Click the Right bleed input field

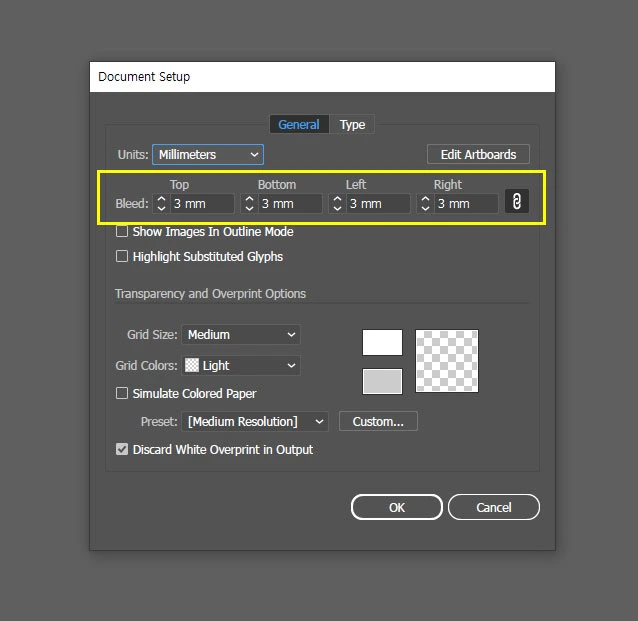pyautogui.click(x=466, y=203)
